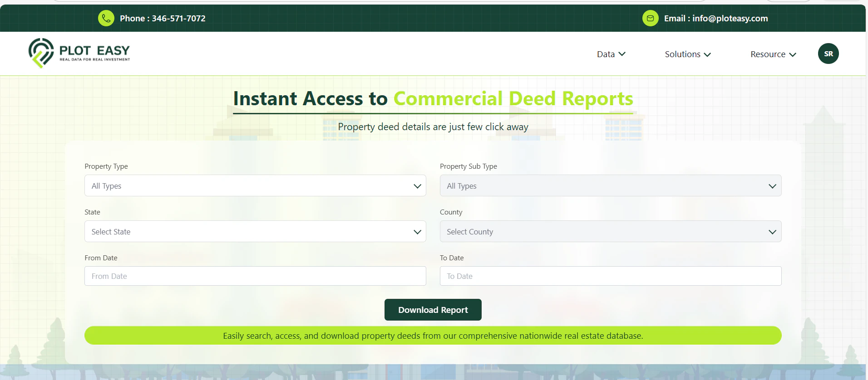Click the green banner about nationwide database
The image size is (868, 380).
pyautogui.click(x=433, y=336)
